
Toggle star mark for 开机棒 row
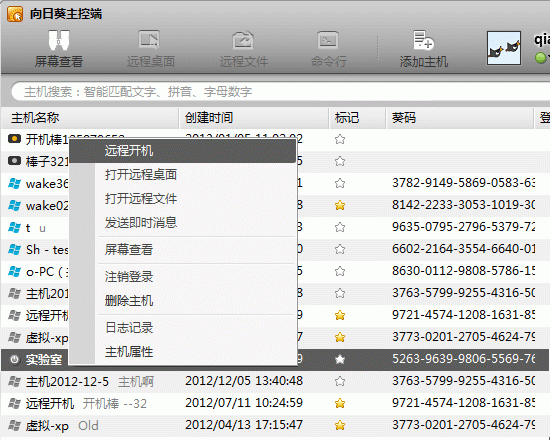click(x=340, y=139)
